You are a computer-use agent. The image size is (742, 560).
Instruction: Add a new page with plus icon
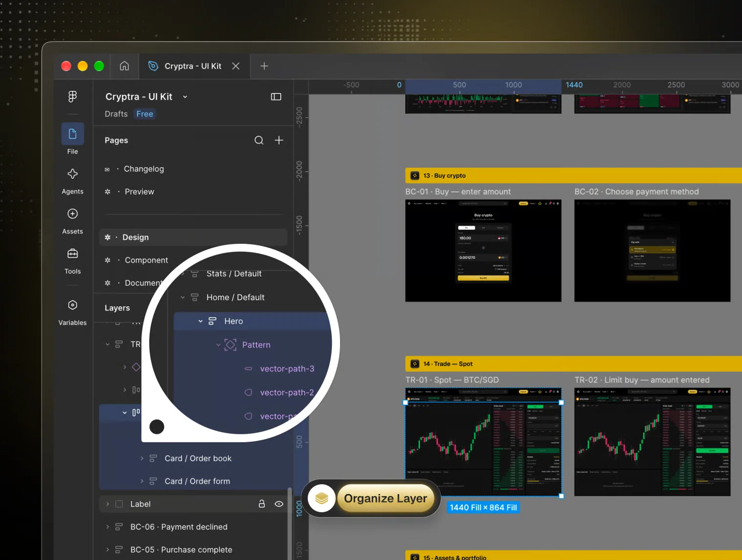click(279, 140)
